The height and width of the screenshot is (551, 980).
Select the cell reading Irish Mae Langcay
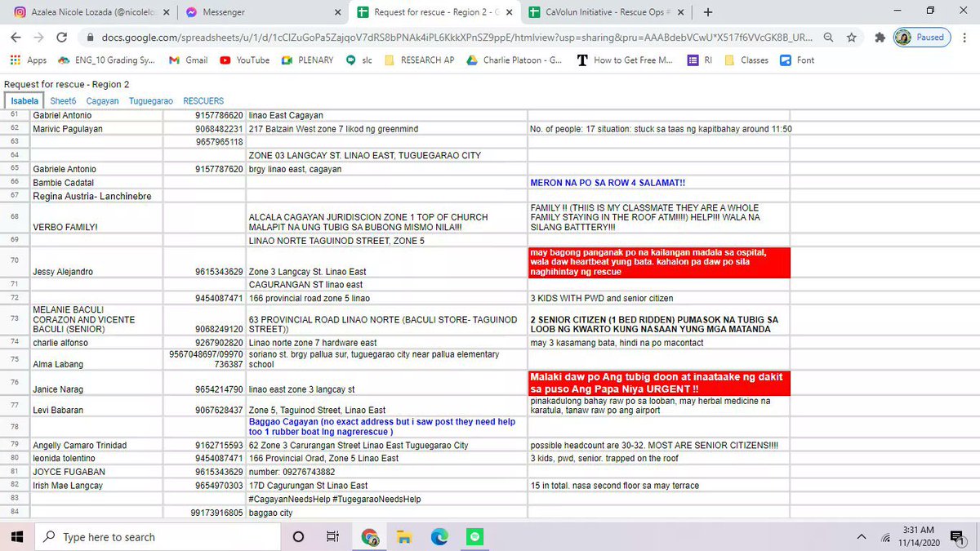(x=98, y=486)
